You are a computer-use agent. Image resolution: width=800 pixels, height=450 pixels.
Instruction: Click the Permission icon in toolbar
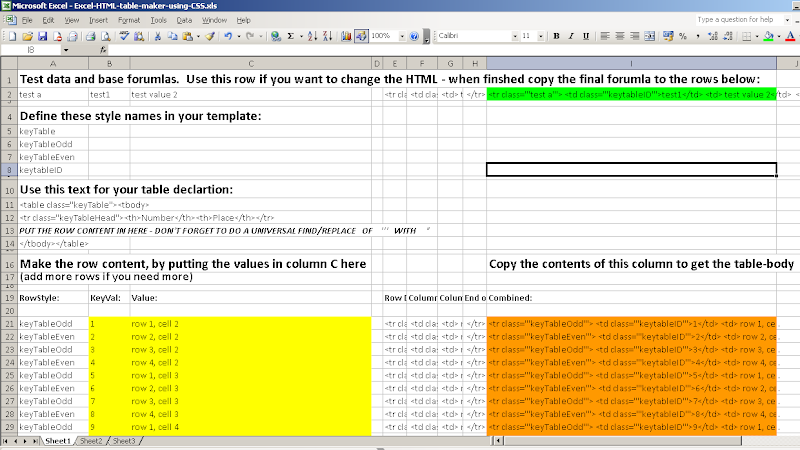(x=58, y=36)
